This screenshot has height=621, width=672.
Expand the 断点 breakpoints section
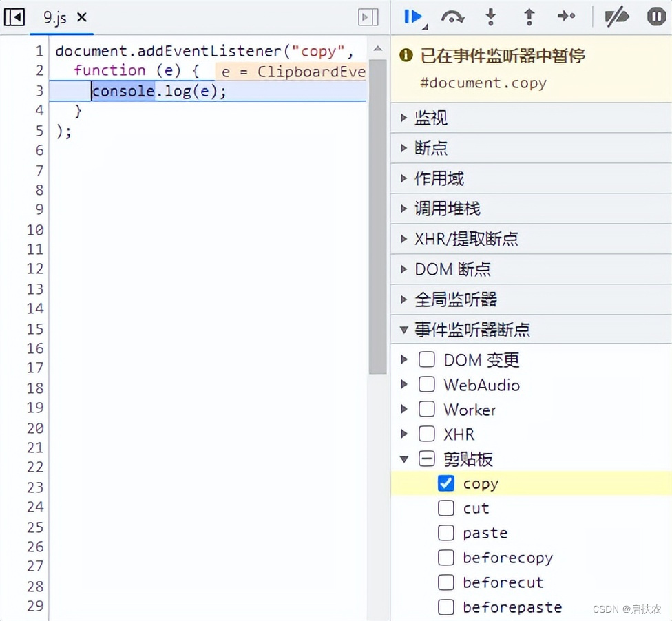[531, 148]
